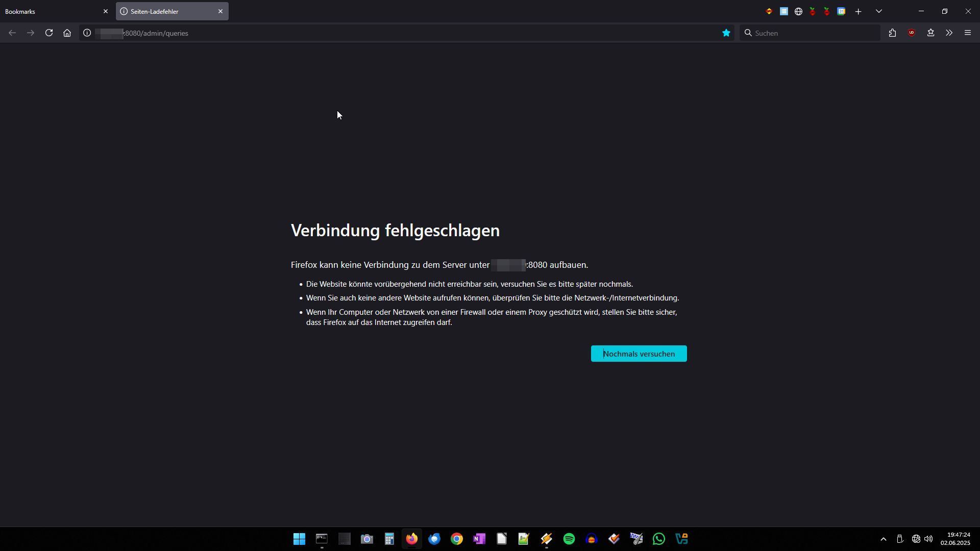The width and height of the screenshot is (980, 551).
Task: Open the Google Calendar pinned tab
Action: (x=841, y=11)
